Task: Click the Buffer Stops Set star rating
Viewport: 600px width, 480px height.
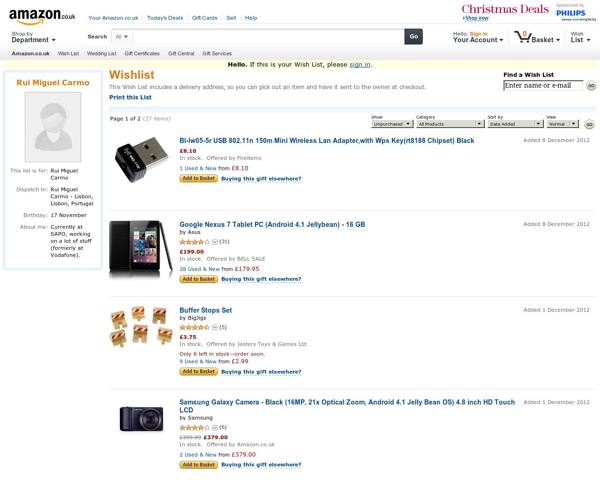Action: click(193, 327)
